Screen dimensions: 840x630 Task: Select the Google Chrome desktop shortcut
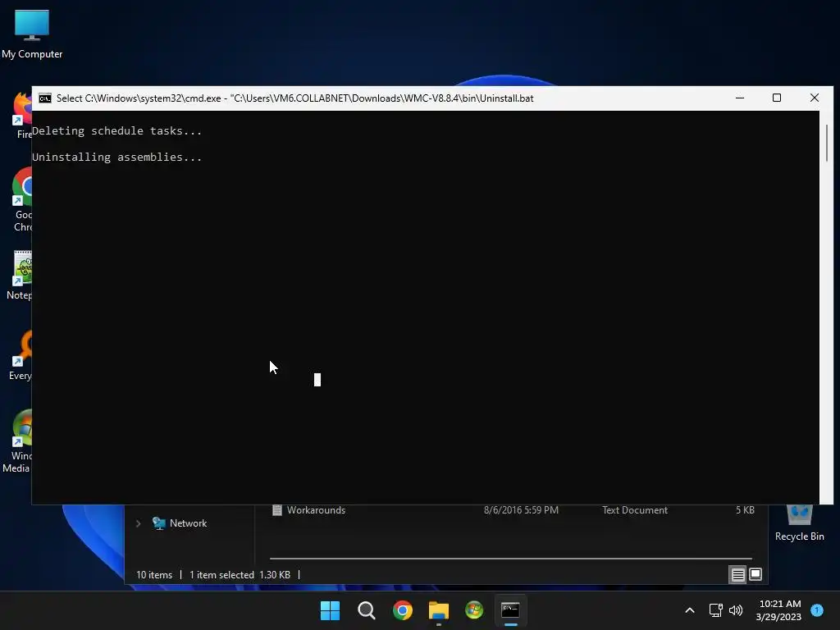coord(22,200)
